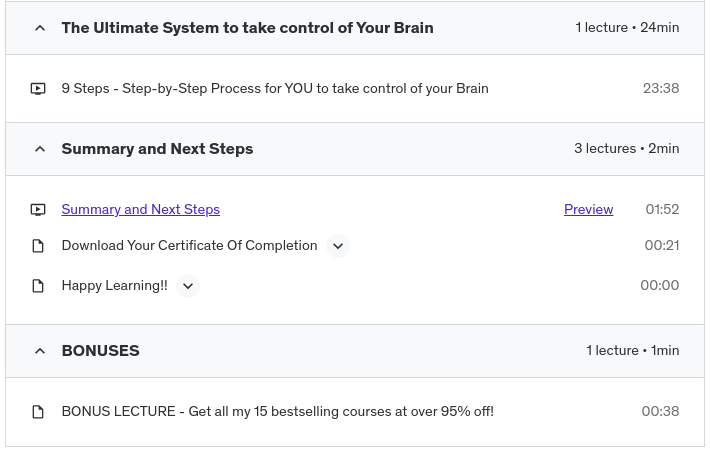This screenshot has width=710, height=449.
Task: Collapse The Ultimate System section chevron
Action: click(40, 28)
